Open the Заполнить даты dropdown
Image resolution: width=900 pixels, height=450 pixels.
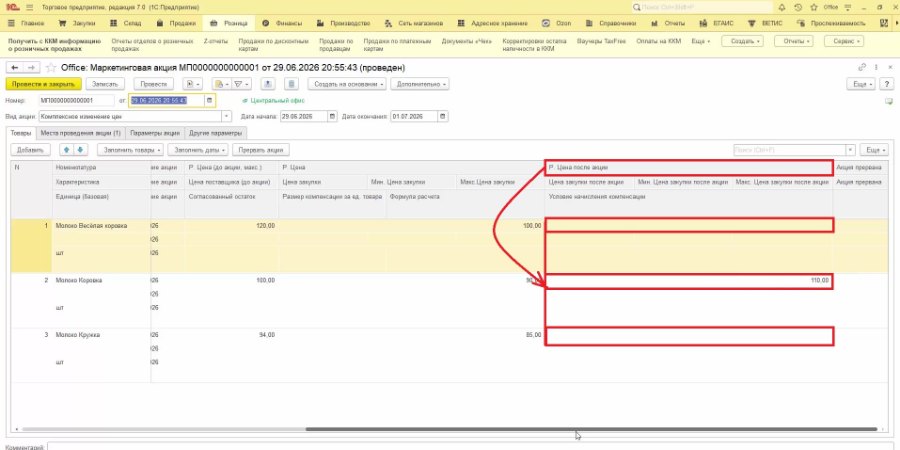click(x=198, y=150)
